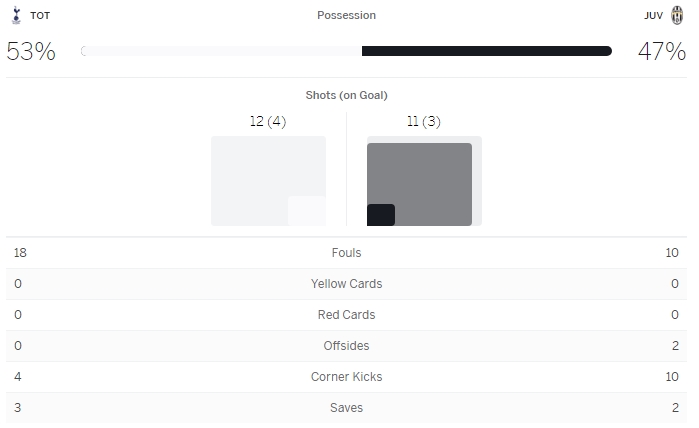
Task: Select the Fouls stat row label
Action: tap(346, 253)
